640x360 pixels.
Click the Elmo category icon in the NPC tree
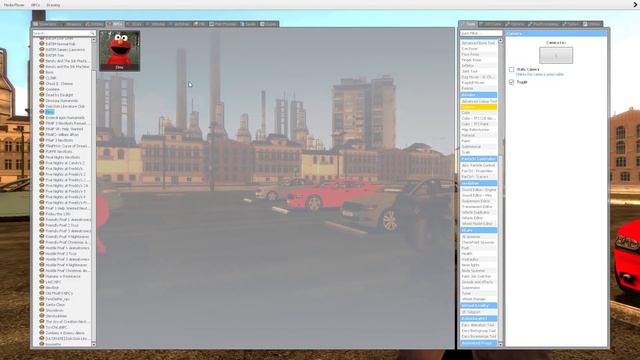pyautogui.click(x=42, y=111)
